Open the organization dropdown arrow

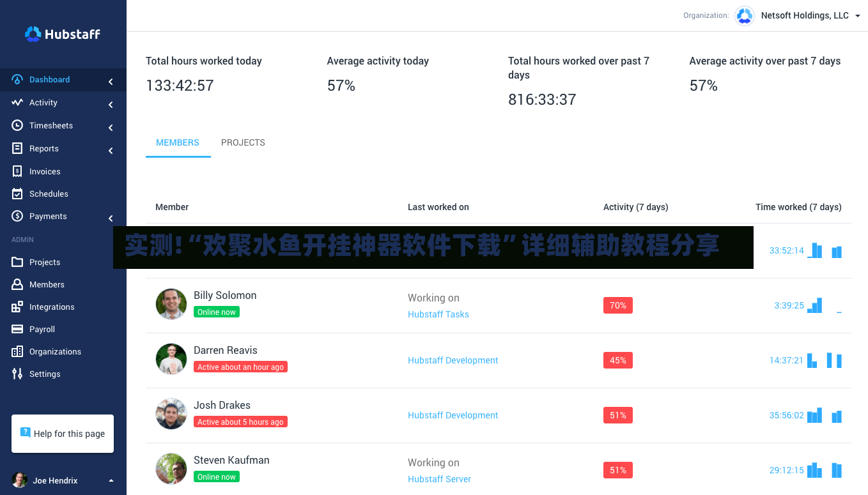click(857, 16)
